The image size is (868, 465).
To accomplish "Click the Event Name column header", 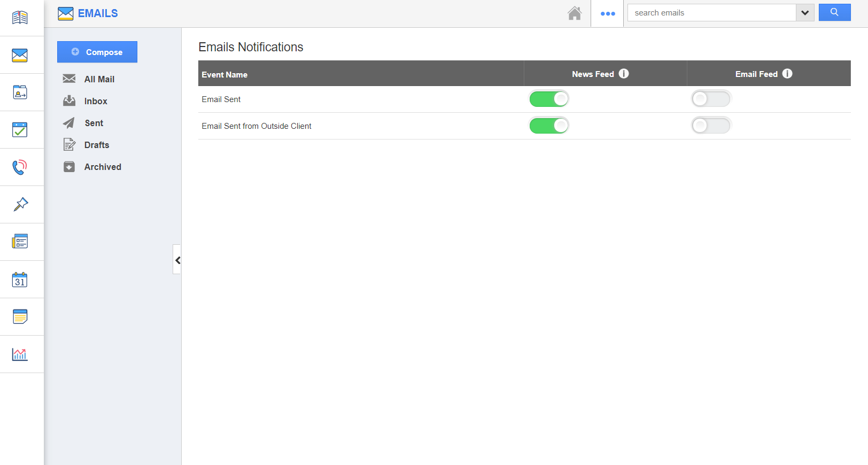I will (224, 75).
